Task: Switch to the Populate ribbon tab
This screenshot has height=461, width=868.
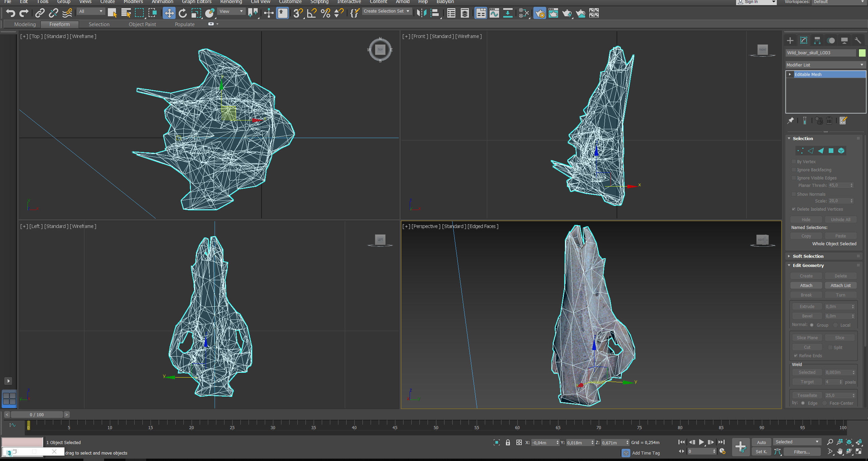Action: point(185,24)
